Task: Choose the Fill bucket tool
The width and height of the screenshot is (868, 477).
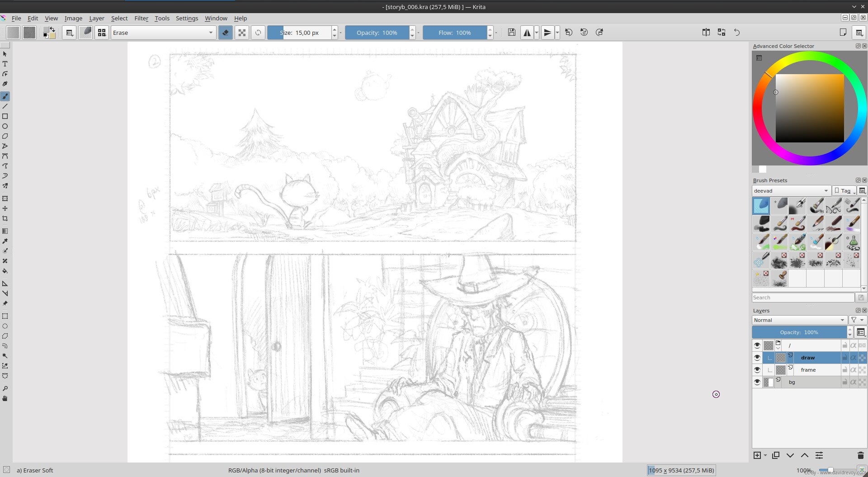Action: point(5,271)
